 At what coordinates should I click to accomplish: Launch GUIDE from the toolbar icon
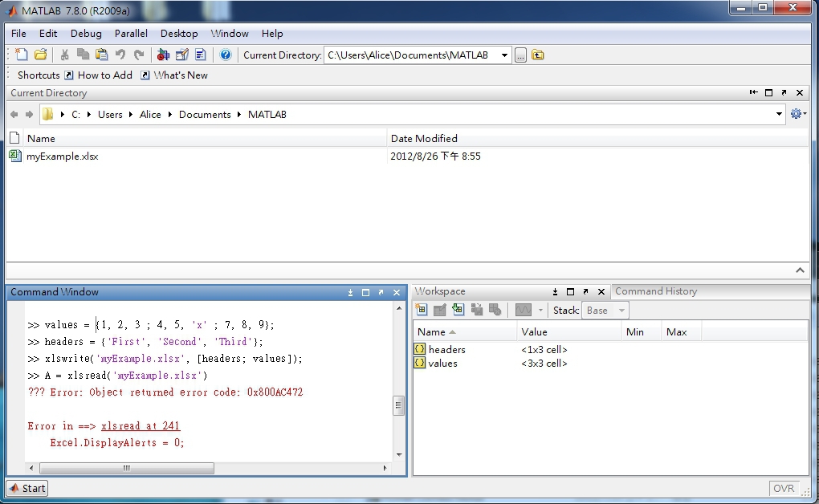click(181, 55)
